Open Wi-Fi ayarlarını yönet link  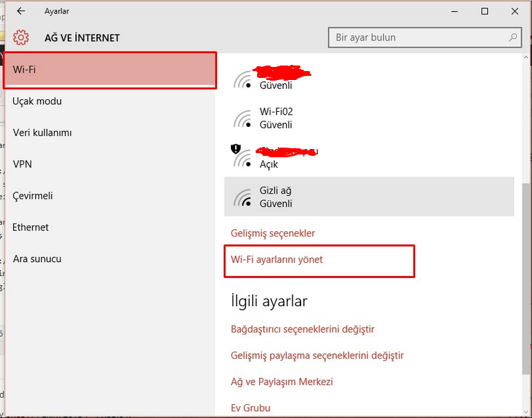(276, 260)
